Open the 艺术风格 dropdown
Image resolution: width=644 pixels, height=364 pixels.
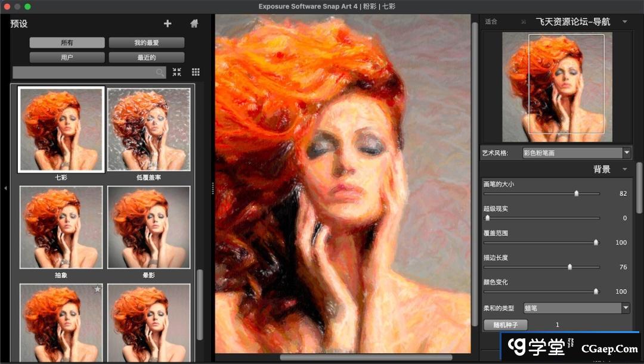coord(576,153)
